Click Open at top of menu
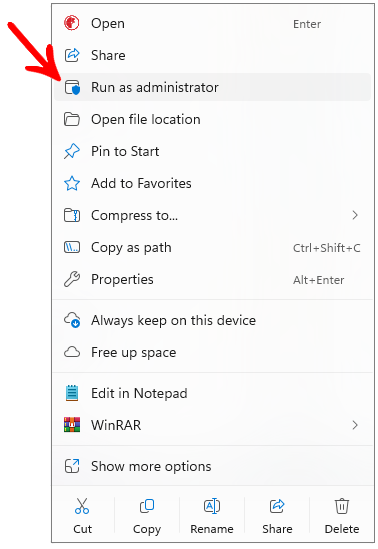The image size is (378, 549). click(x=212, y=23)
